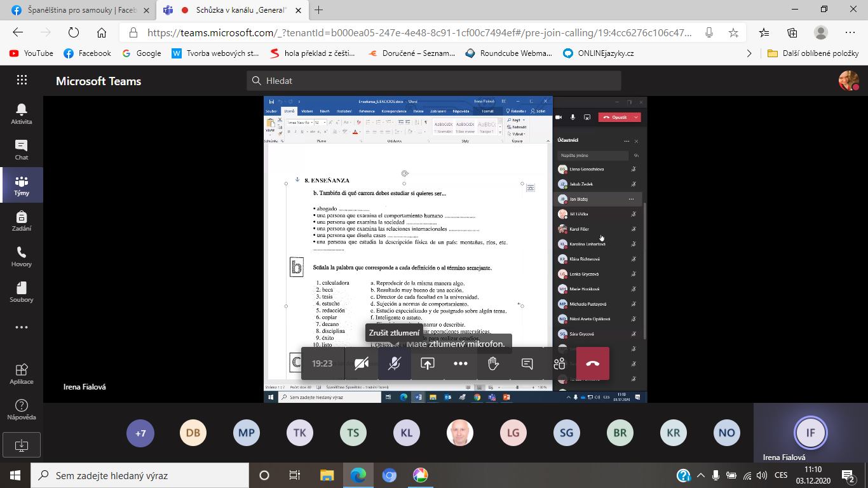Open Soubory (files) in the sidebar

click(22, 292)
